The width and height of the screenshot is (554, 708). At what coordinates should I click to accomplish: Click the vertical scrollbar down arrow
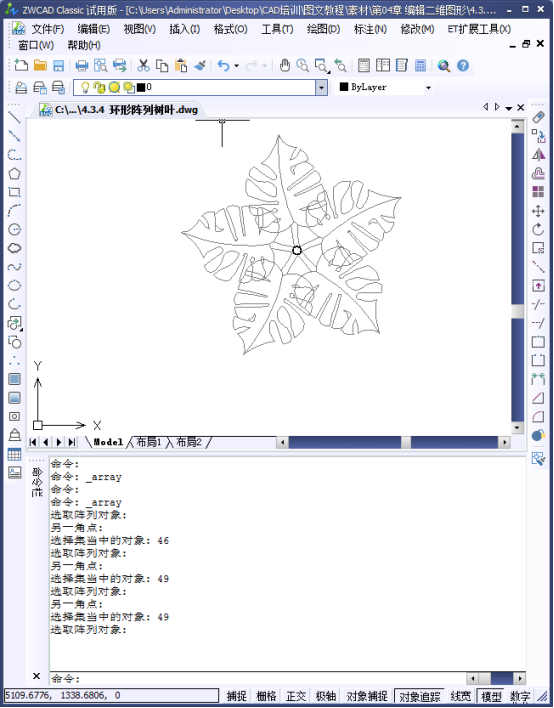click(517, 427)
